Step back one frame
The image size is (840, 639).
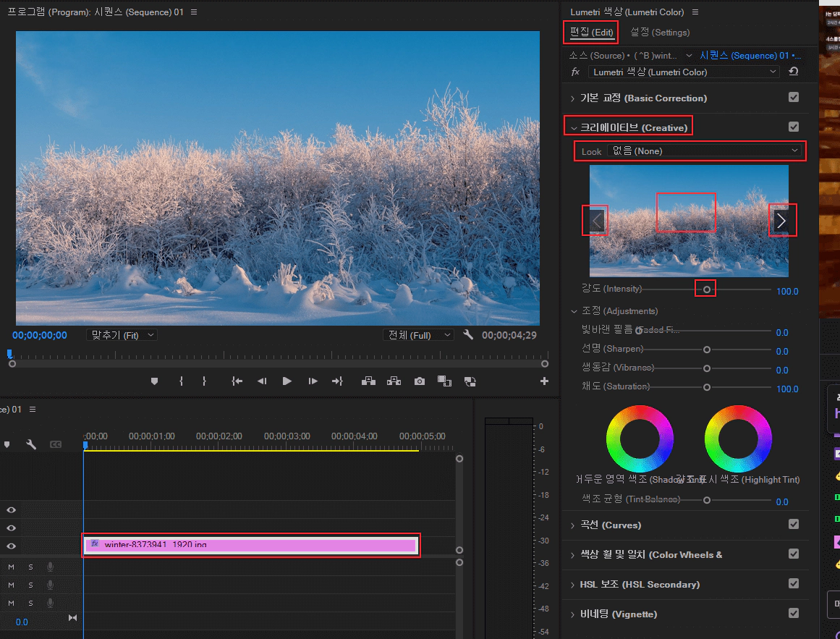click(x=262, y=381)
